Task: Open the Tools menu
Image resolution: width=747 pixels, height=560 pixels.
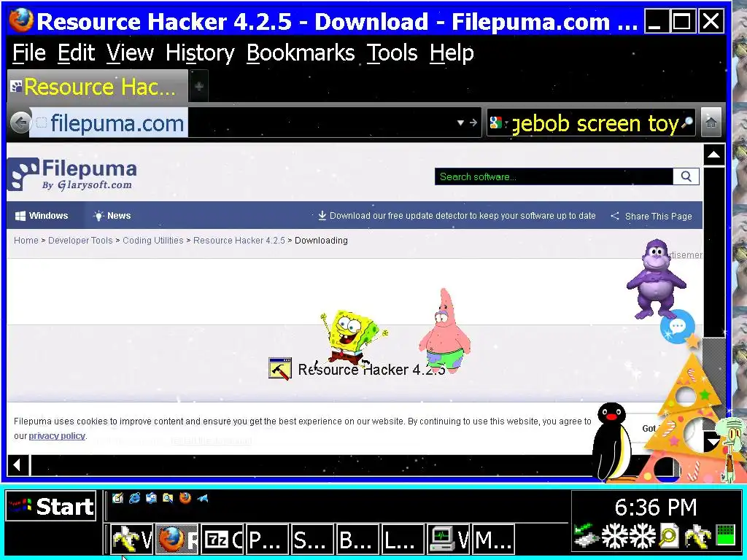Action: 392,52
